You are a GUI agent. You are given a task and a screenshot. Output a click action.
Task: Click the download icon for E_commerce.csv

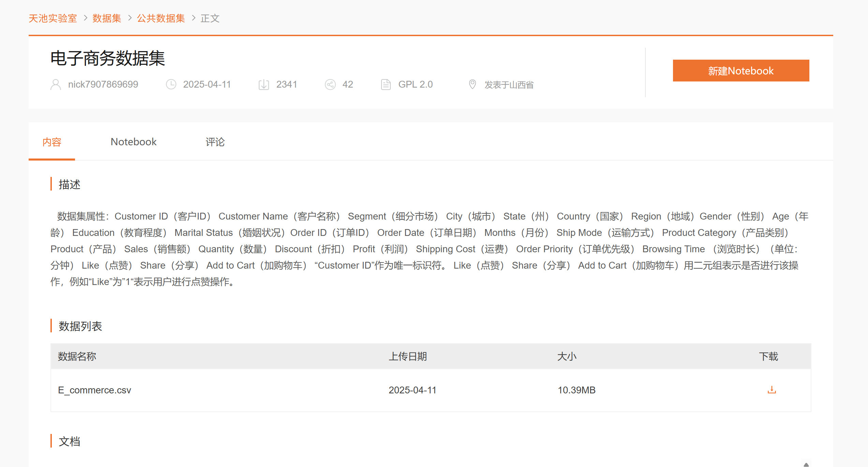point(772,390)
